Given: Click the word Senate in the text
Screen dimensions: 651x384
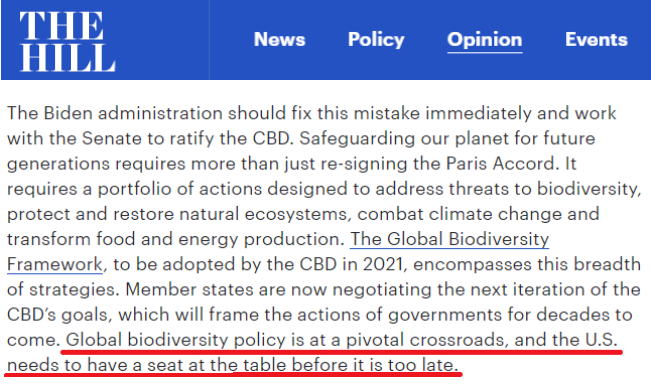Looking at the screenshot, I should point(112,139).
